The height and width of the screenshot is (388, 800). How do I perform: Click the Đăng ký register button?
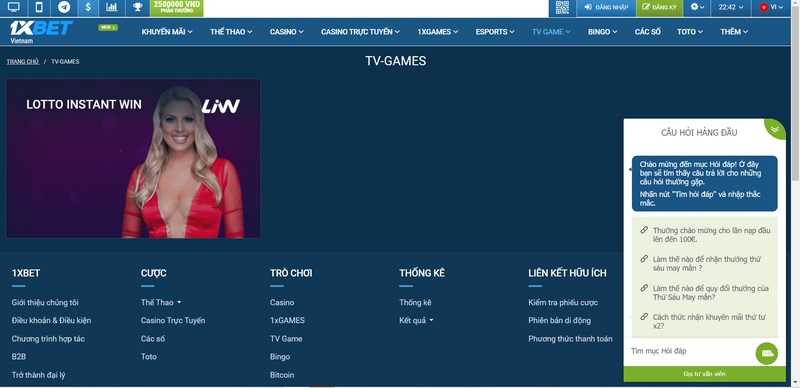click(x=659, y=7)
